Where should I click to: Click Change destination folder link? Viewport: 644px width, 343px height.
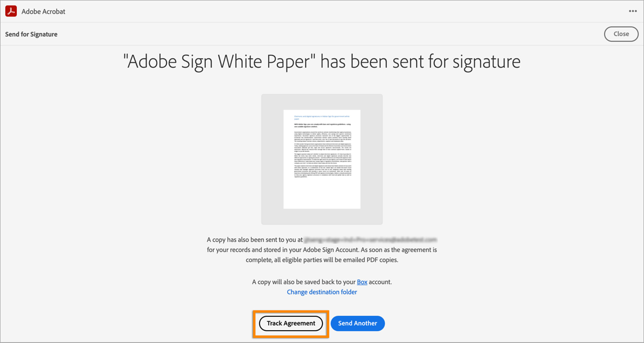point(322,292)
